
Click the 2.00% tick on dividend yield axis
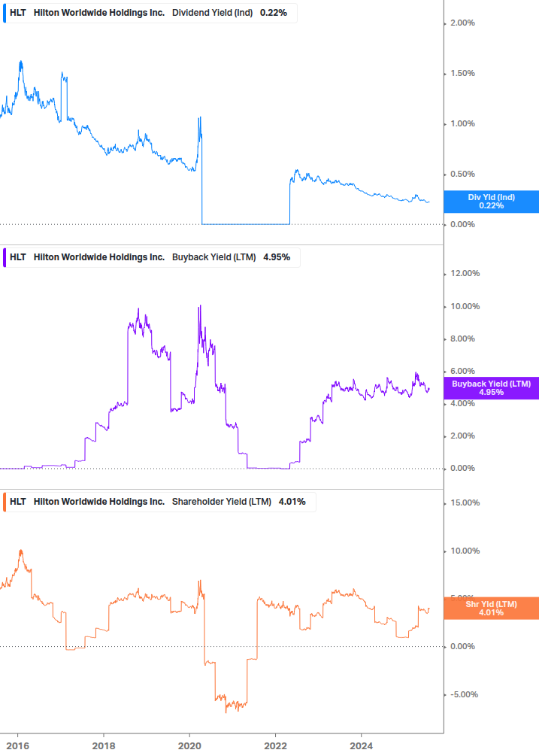462,23
